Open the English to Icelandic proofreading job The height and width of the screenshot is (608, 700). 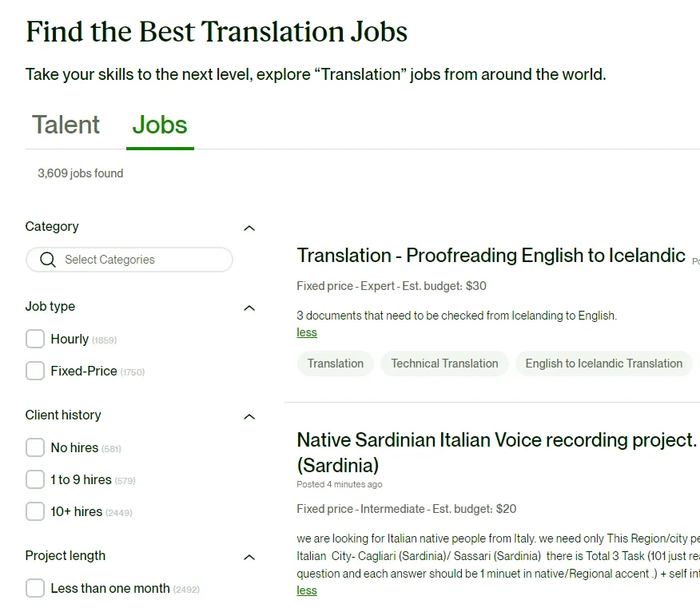486,256
